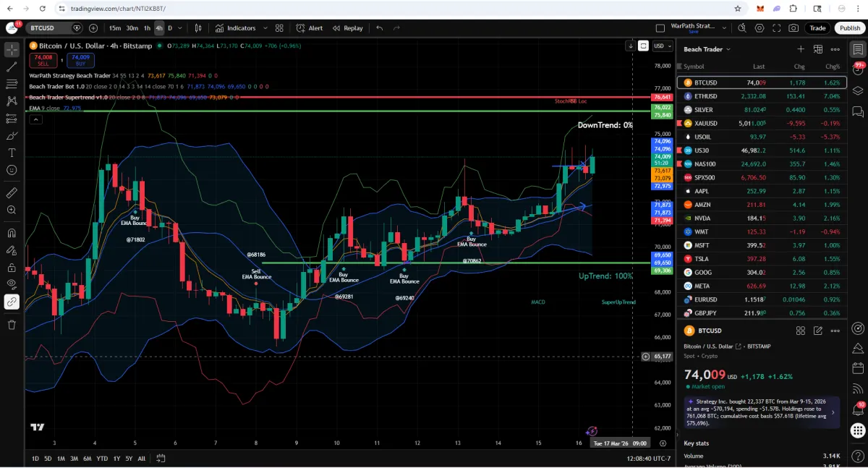Open the emoji icons tool

pos(12,170)
